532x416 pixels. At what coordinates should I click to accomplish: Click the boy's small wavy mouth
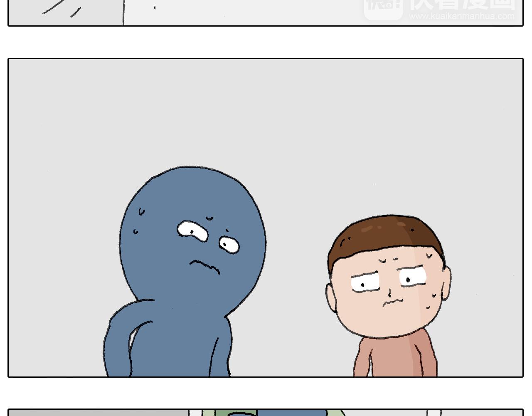(392, 302)
